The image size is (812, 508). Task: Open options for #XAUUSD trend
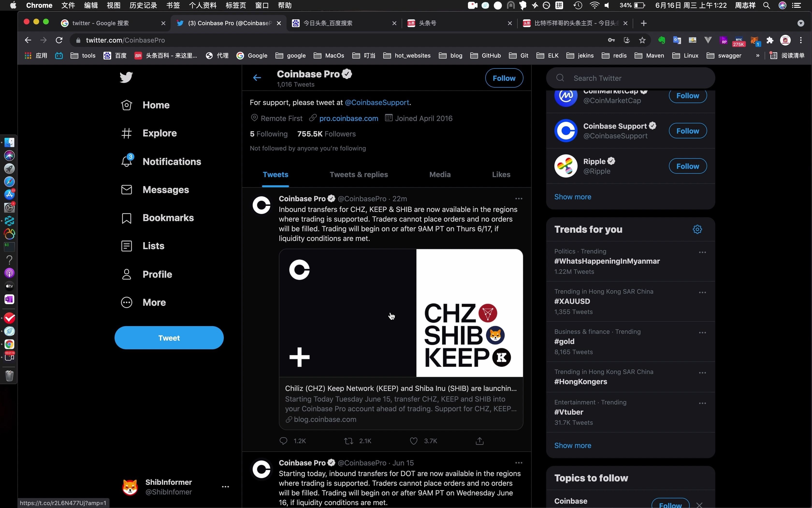pyautogui.click(x=702, y=292)
